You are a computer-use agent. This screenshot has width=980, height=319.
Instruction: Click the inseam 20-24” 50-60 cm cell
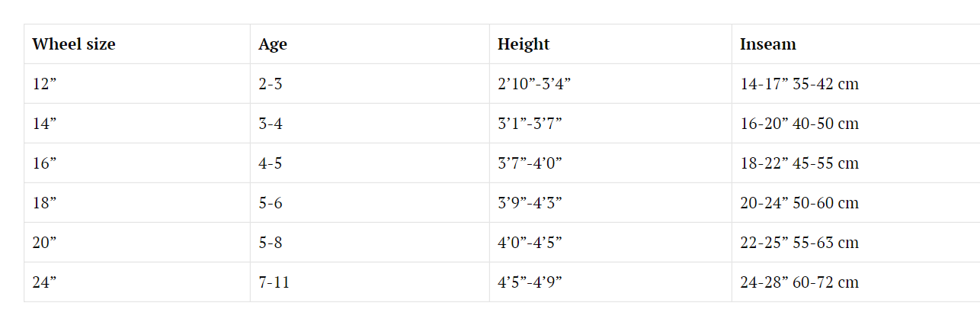click(856, 203)
